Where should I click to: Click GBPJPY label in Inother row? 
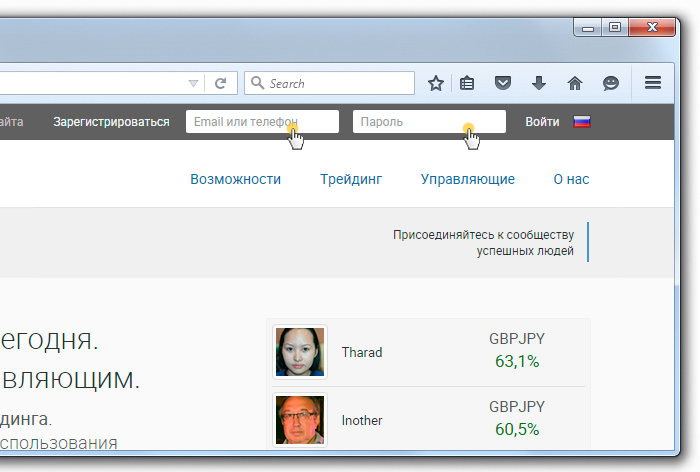click(517, 406)
